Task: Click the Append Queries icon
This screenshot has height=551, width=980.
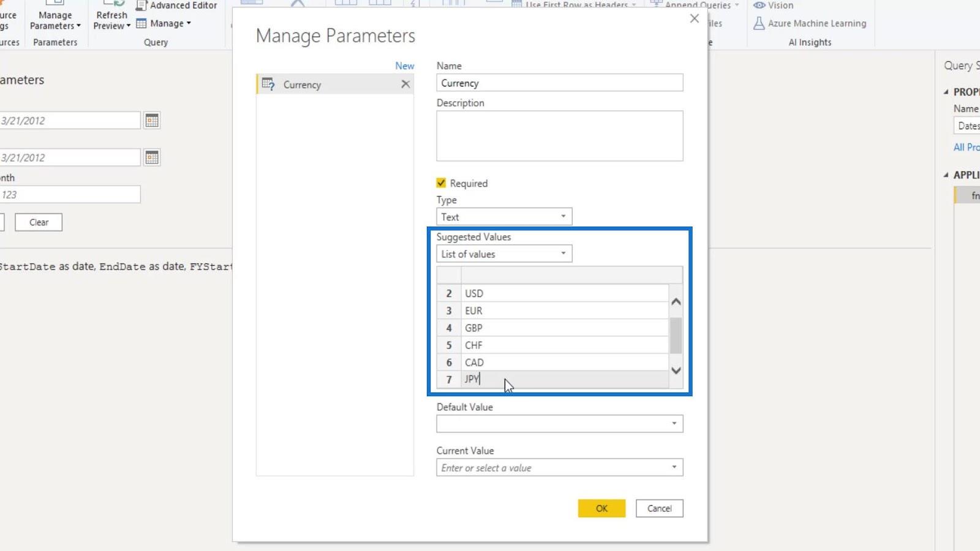Action: pos(656,4)
